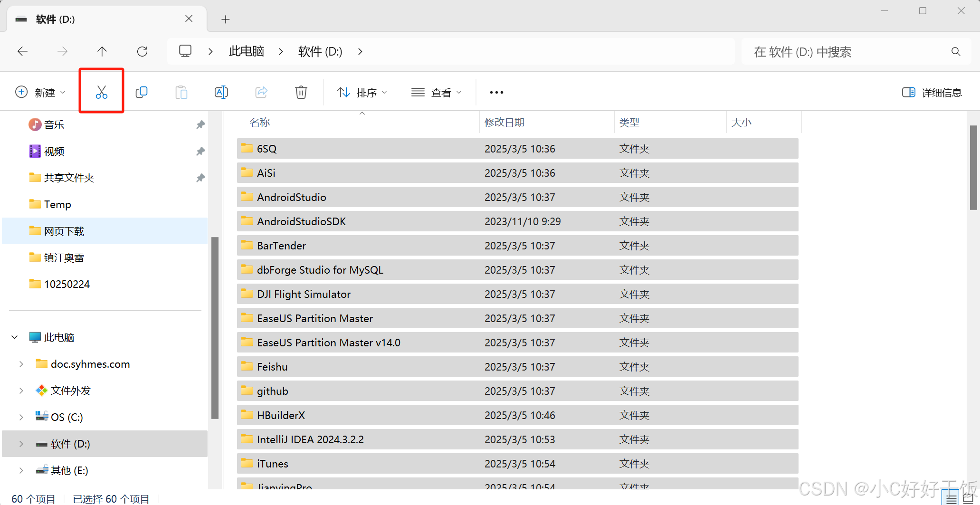Go forward with the right arrow
The width and height of the screenshot is (980, 505).
coord(62,51)
